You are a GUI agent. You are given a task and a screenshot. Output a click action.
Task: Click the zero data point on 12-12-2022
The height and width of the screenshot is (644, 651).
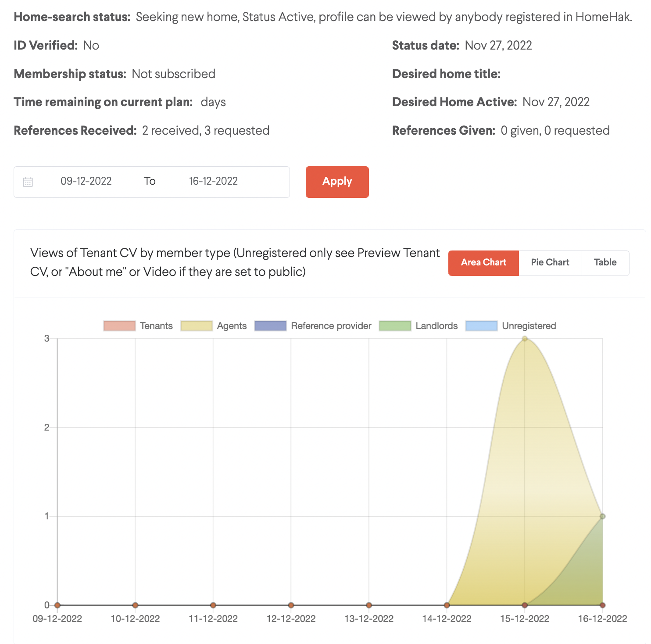(291, 605)
